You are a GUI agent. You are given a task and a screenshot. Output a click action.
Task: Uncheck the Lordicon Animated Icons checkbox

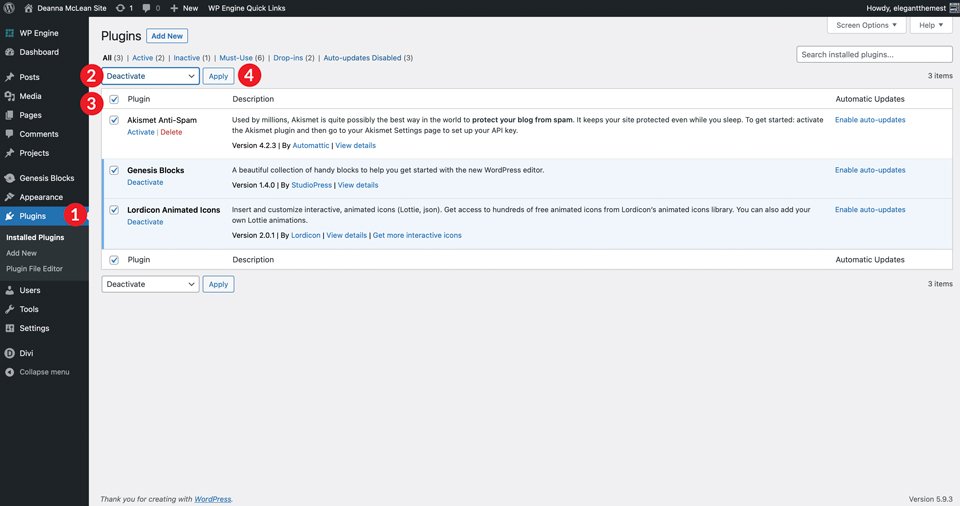pos(114,210)
